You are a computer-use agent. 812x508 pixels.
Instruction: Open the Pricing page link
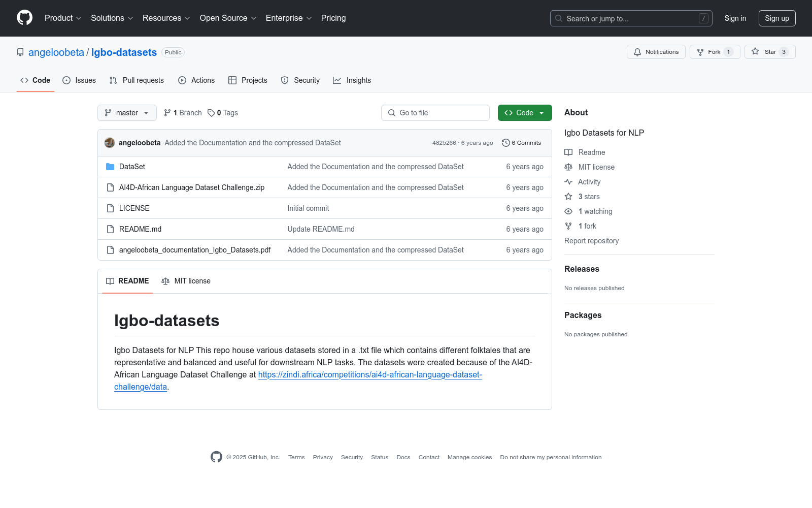pos(333,18)
